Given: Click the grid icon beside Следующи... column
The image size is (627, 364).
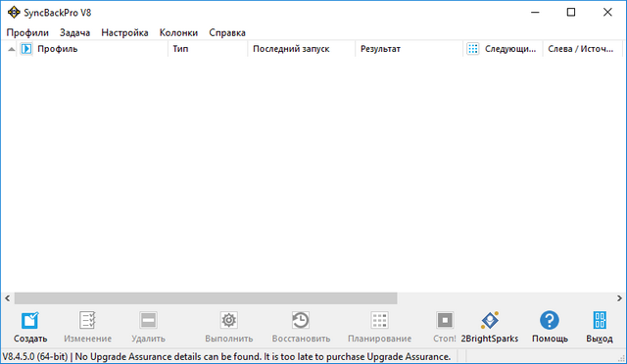Looking at the screenshot, I should tap(472, 49).
